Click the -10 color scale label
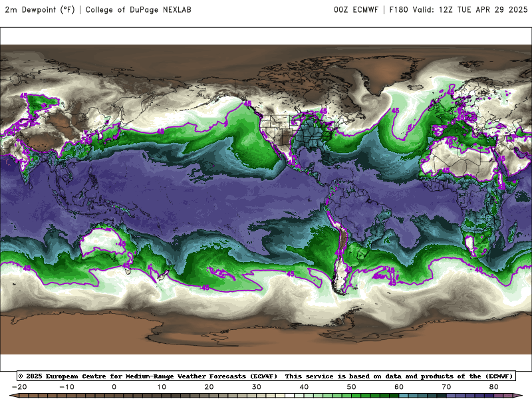The width and height of the screenshot is (532, 399). point(66,387)
